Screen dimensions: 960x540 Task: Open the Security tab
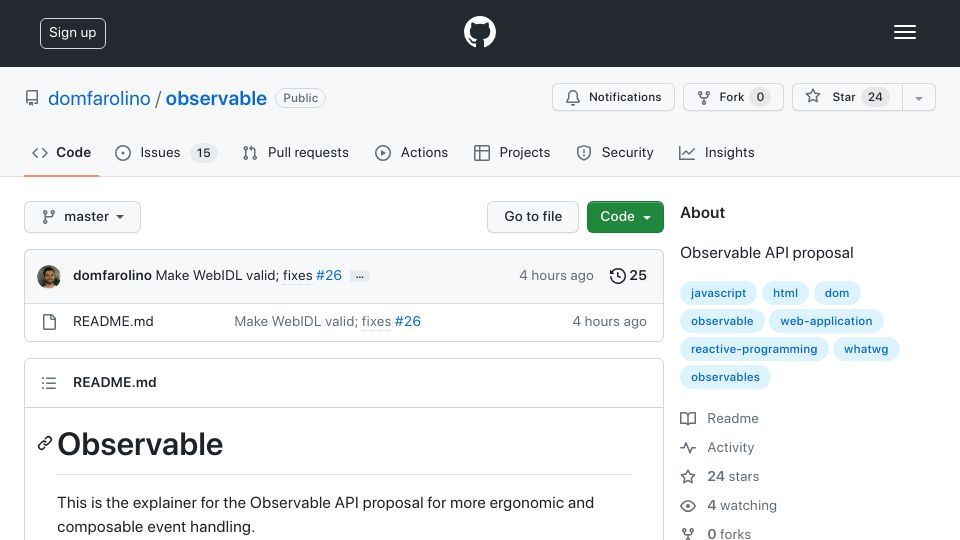tap(615, 152)
